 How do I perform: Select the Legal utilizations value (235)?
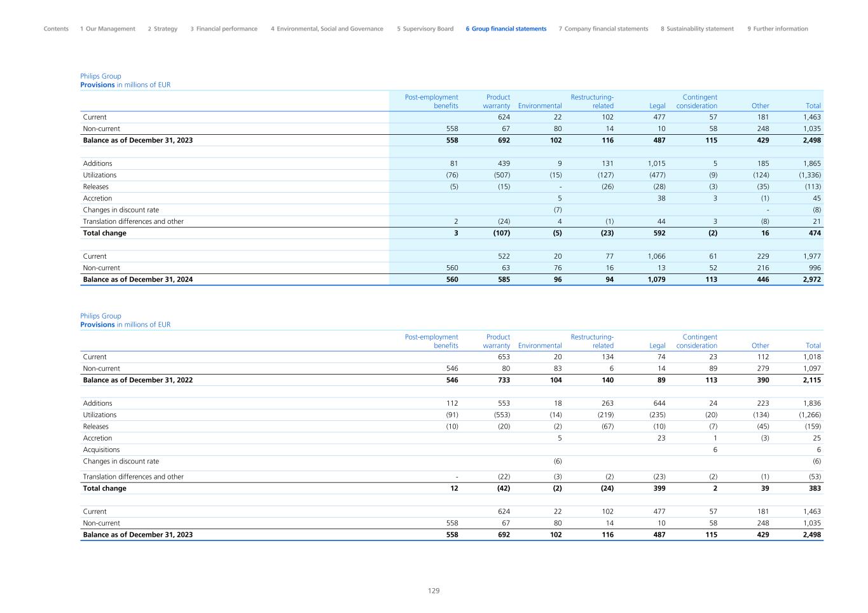point(658,415)
